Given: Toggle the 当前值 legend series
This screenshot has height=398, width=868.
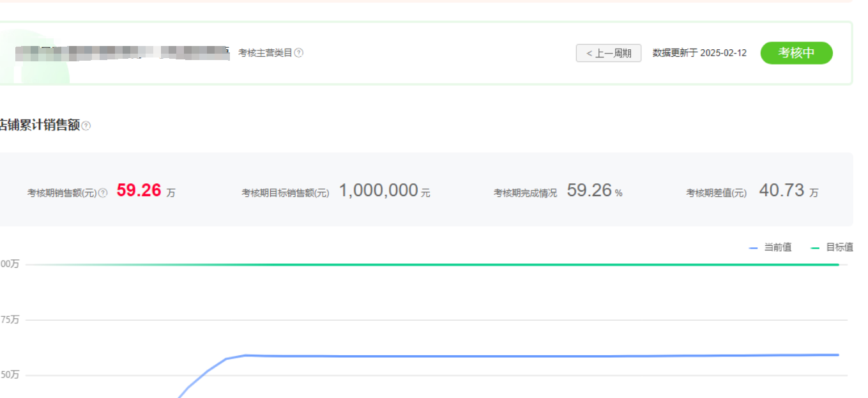Looking at the screenshot, I should [770, 247].
